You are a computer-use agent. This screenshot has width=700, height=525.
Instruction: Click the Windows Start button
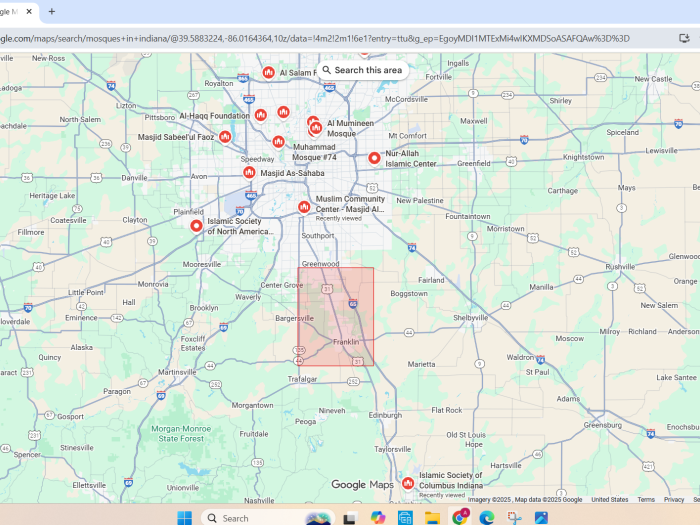click(185, 517)
